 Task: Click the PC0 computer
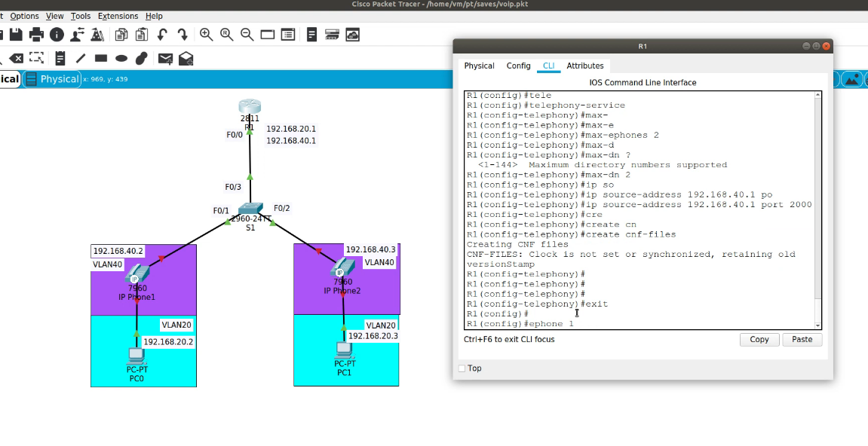coord(136,356)
